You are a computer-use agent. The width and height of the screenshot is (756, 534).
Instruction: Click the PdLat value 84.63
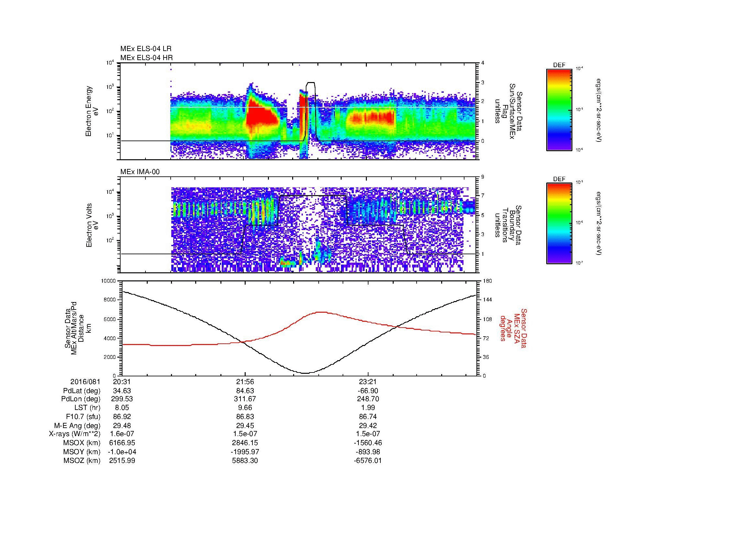click(x=245, y=391)
